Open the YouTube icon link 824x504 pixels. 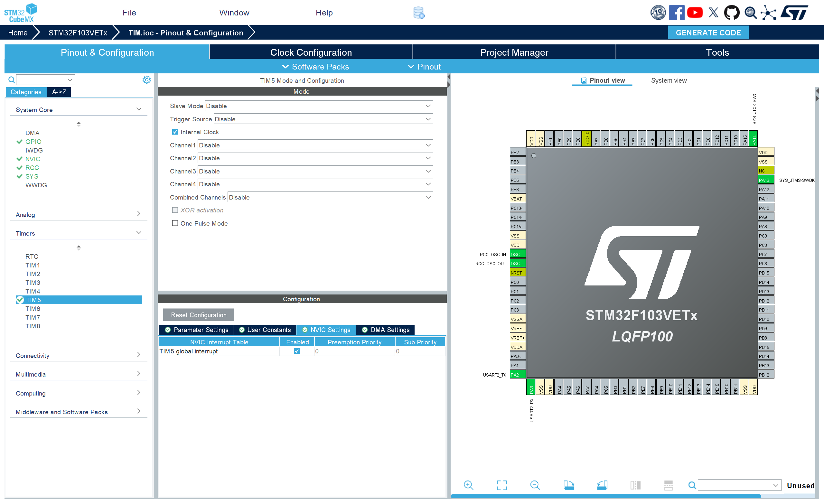(695, 13)
